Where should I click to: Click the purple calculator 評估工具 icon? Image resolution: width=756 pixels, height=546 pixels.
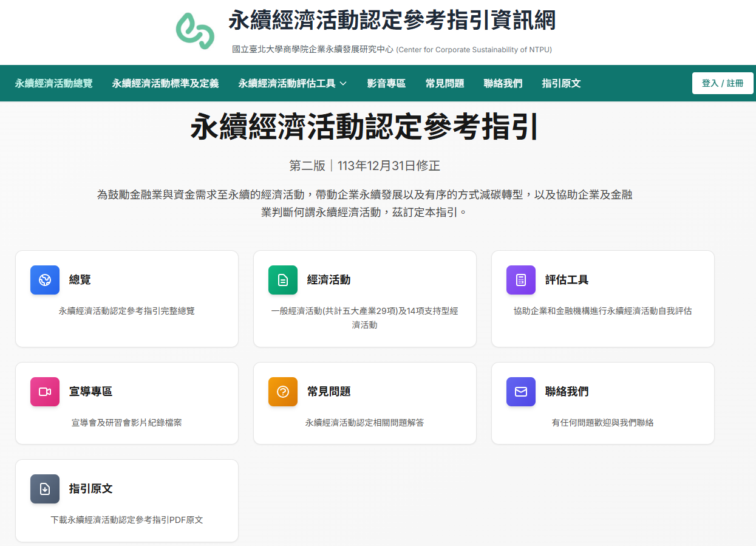tap(521, 280)
